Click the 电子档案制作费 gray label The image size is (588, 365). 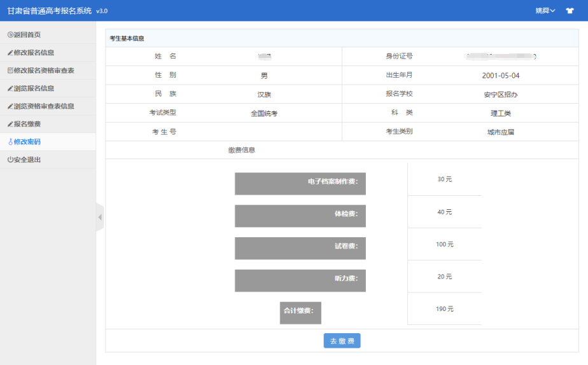(300, 183)
